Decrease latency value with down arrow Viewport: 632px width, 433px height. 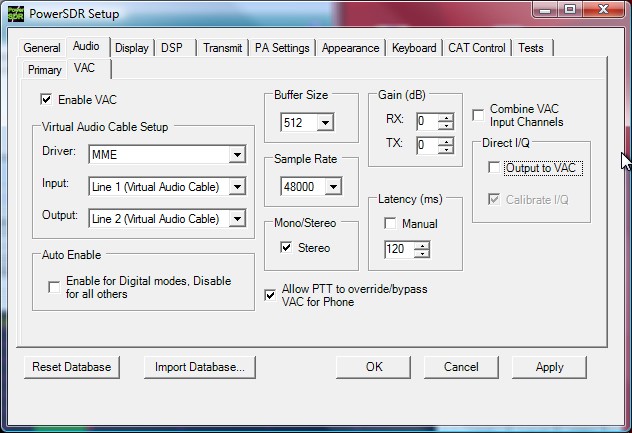tap(422, 253)
